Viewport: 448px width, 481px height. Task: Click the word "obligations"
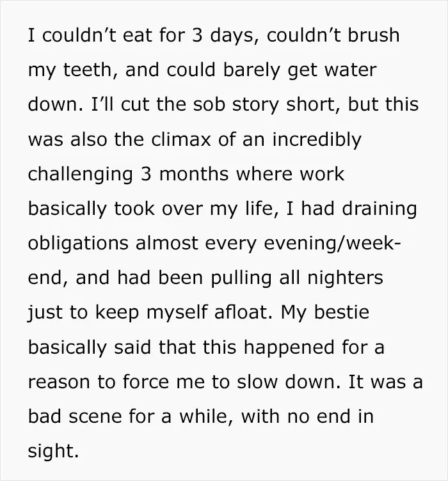click(x=78, y=244)
